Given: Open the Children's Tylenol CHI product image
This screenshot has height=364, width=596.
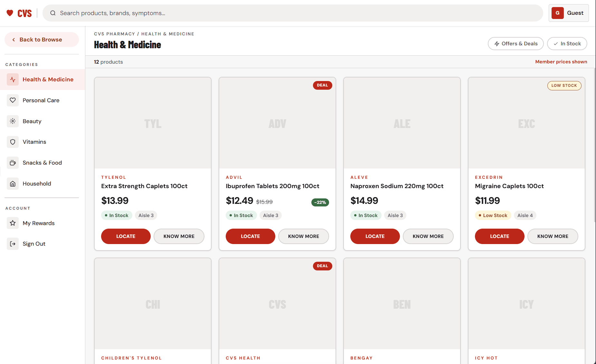Looking at the screenshot, I should click(x=153, y=304).
